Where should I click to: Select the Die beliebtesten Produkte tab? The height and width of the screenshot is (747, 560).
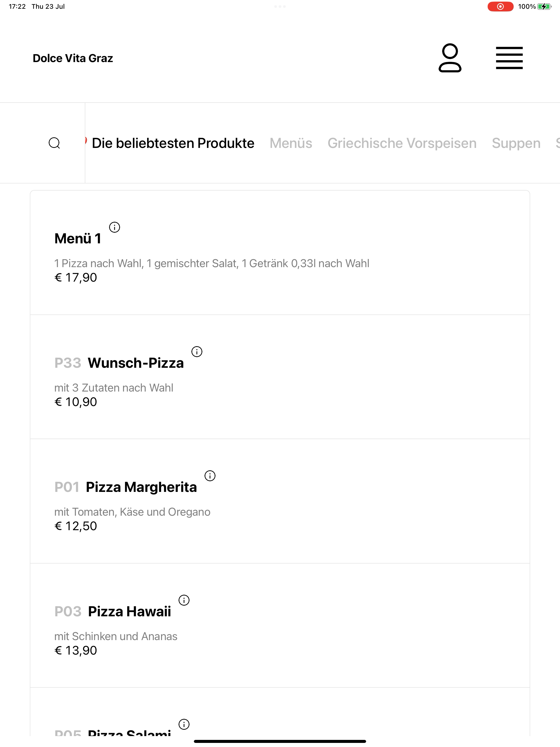click(173, 143)
